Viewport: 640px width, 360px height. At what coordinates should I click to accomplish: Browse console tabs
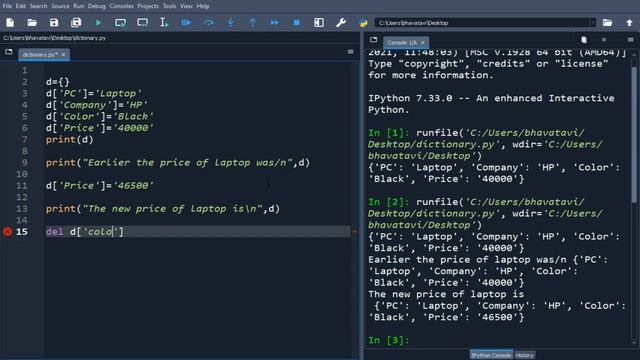[373, 40]
